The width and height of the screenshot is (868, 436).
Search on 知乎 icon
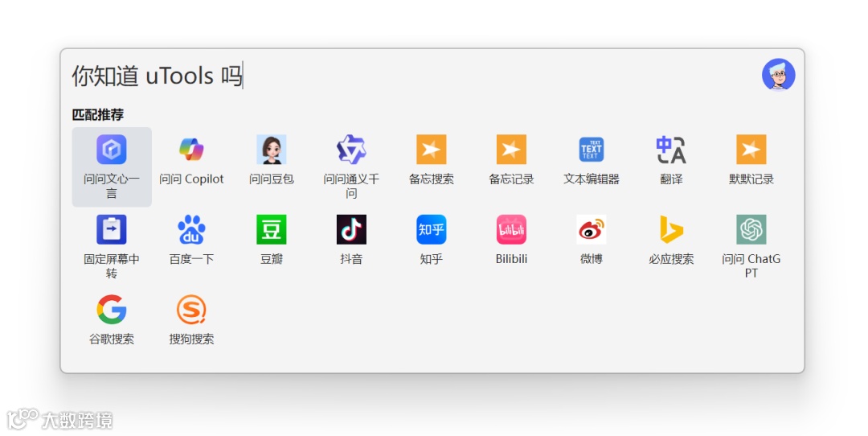point(432,229)
